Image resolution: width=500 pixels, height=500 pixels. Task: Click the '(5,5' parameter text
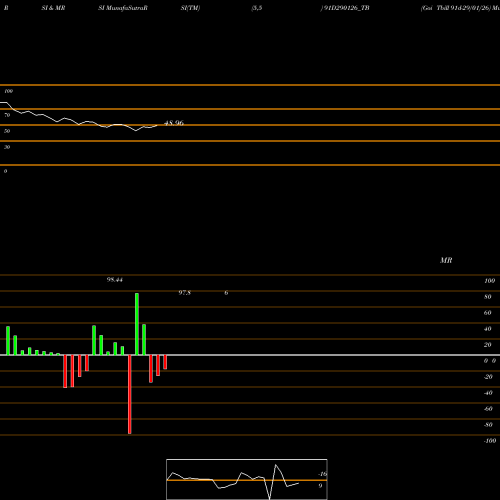pos(257,8)
